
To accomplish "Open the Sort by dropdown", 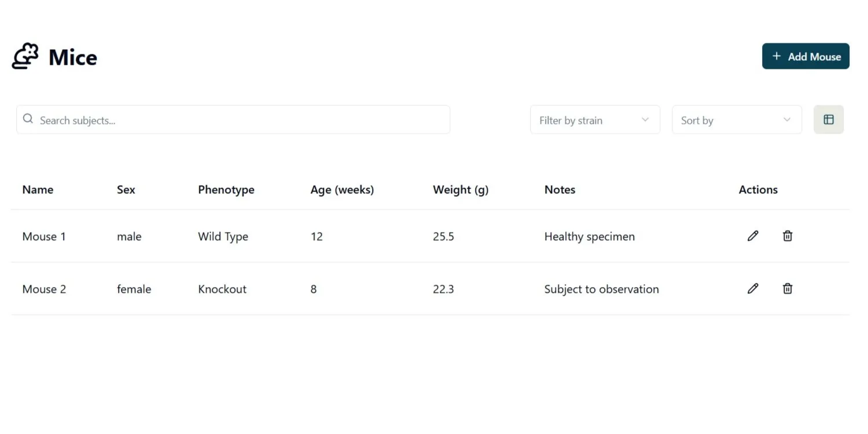I will click(x=736, y=120).
